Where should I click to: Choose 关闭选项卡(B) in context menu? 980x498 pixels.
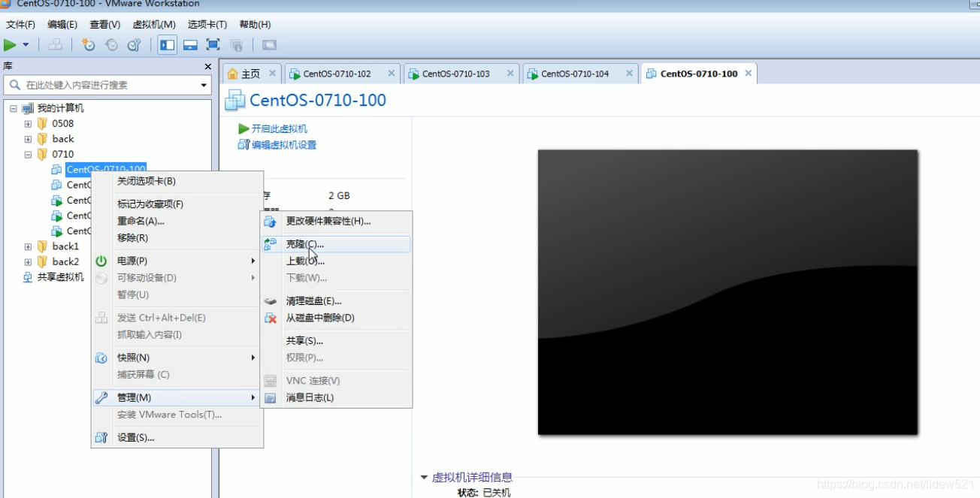coord(177,181)
